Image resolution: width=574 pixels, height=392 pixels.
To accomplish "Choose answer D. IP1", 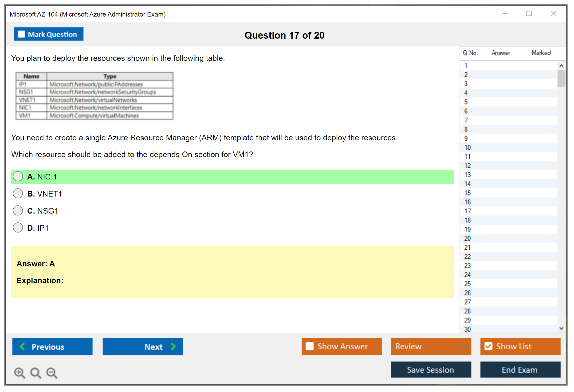I will tap(18, 228).
